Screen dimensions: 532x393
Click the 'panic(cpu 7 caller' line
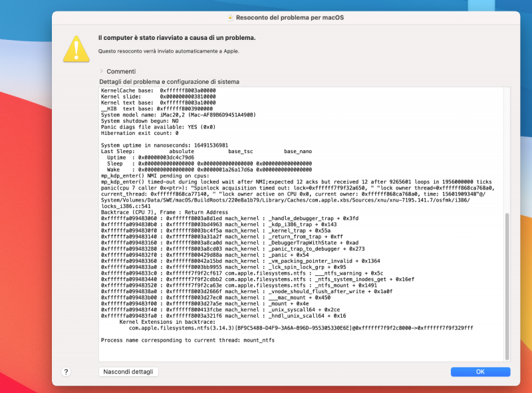297,188
